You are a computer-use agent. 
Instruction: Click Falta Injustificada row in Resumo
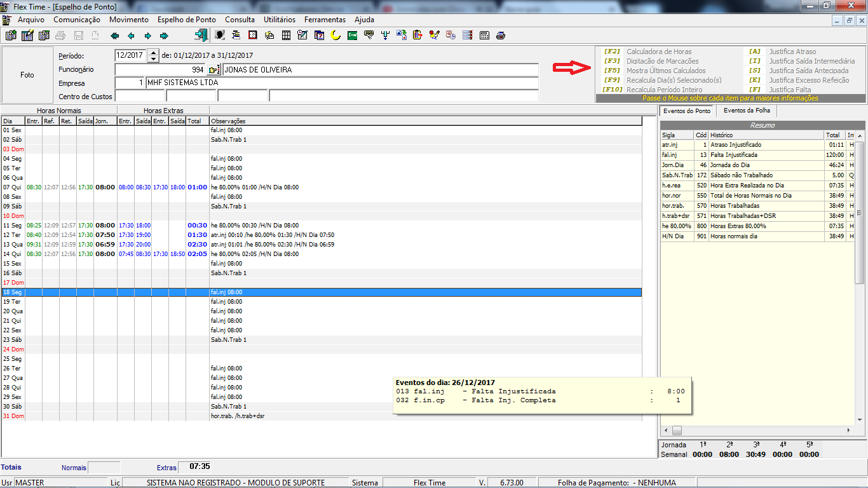click(758, 155)
